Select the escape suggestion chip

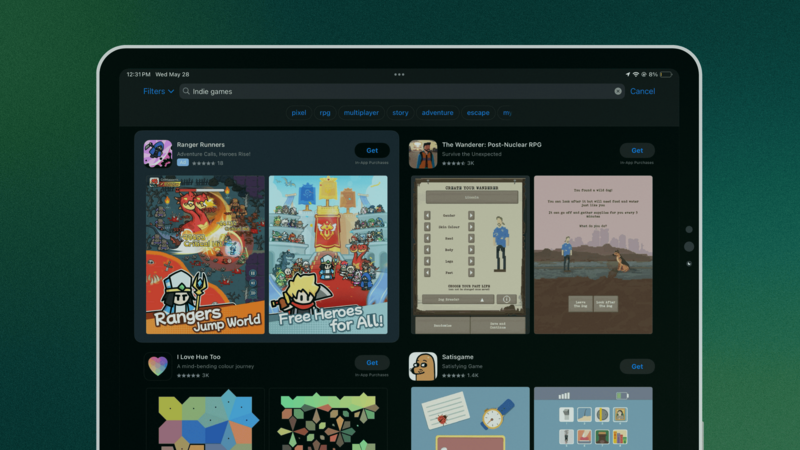click(478, 113)
